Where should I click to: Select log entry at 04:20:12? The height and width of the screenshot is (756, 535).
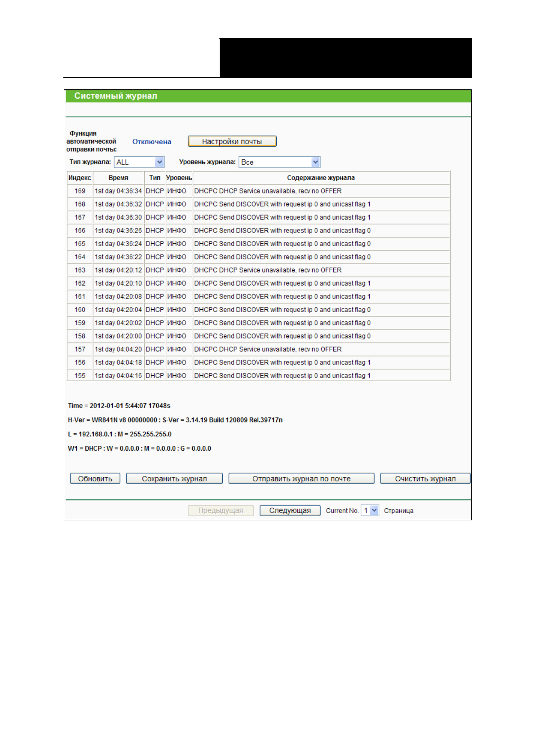pyautogui.click(x=118, y=270)
